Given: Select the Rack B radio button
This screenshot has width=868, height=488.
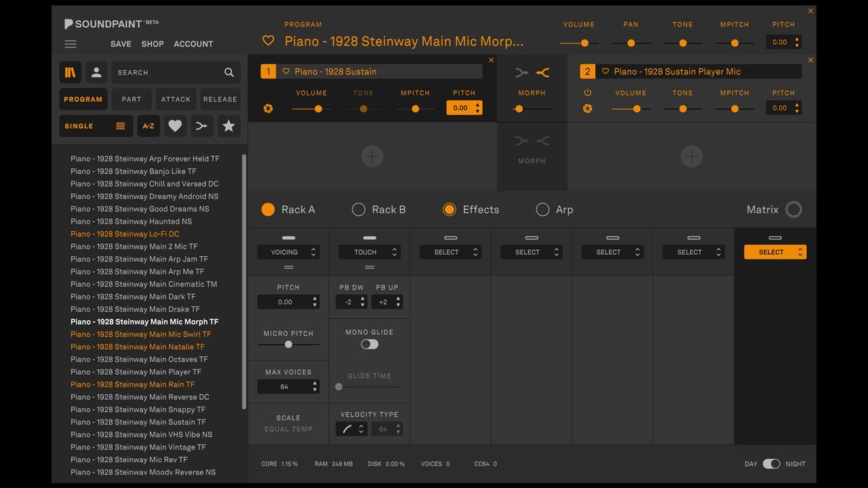Looking at the screenshot, I should coord(359,209).
